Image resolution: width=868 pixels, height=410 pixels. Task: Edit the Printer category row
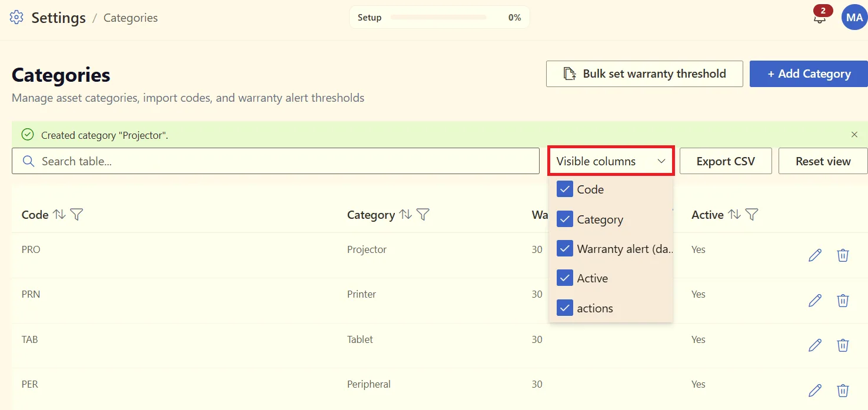pyautogui.click(x=815, y=301)
